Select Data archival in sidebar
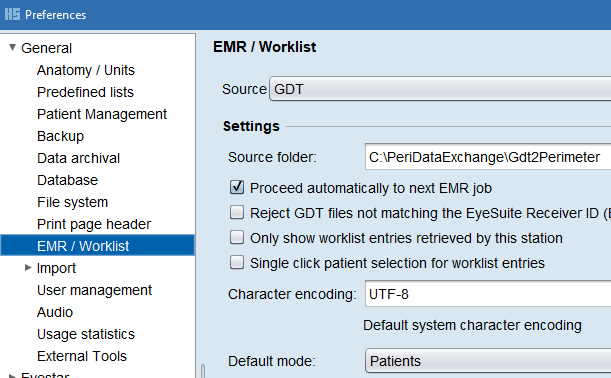 coord(78,158)
